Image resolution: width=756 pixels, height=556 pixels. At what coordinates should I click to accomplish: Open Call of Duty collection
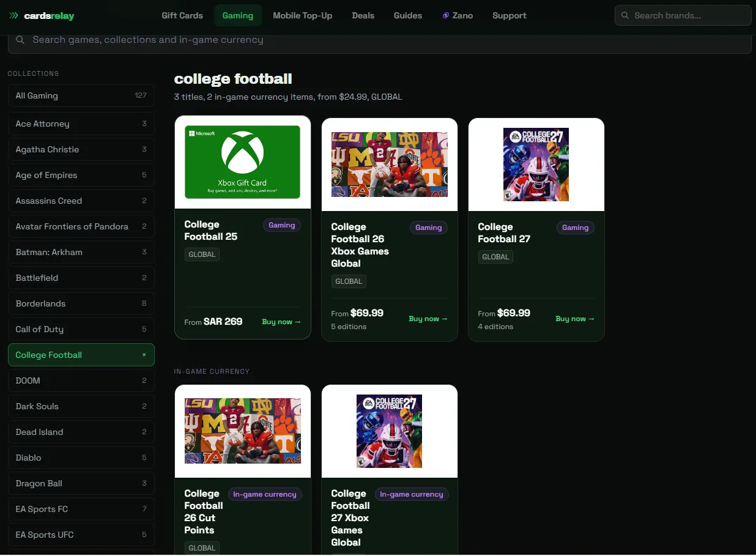click(x=81, y=329)
